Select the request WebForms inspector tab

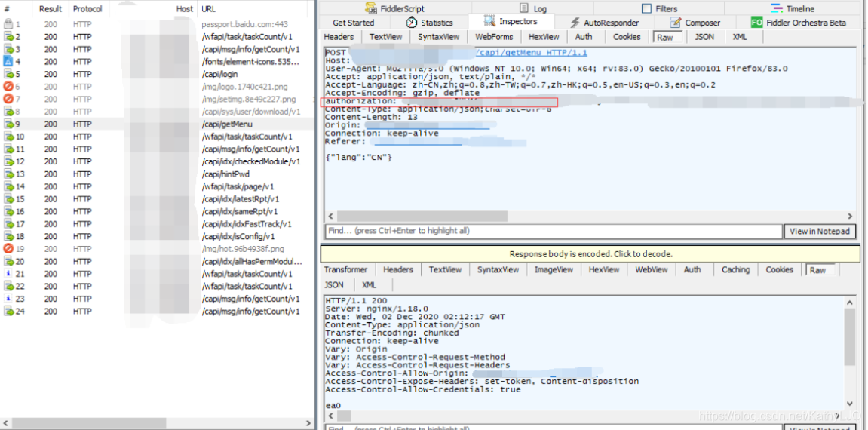point(493,37)
